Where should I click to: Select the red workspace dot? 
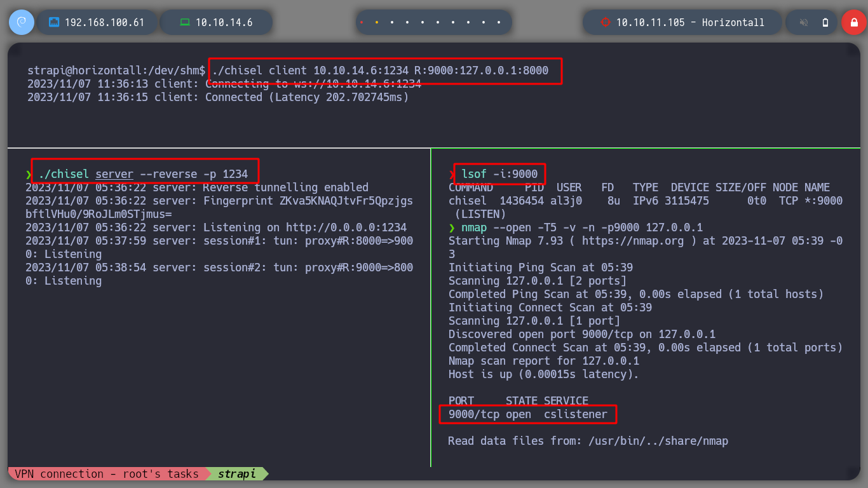pyautogui.click(x=362, y=22)
